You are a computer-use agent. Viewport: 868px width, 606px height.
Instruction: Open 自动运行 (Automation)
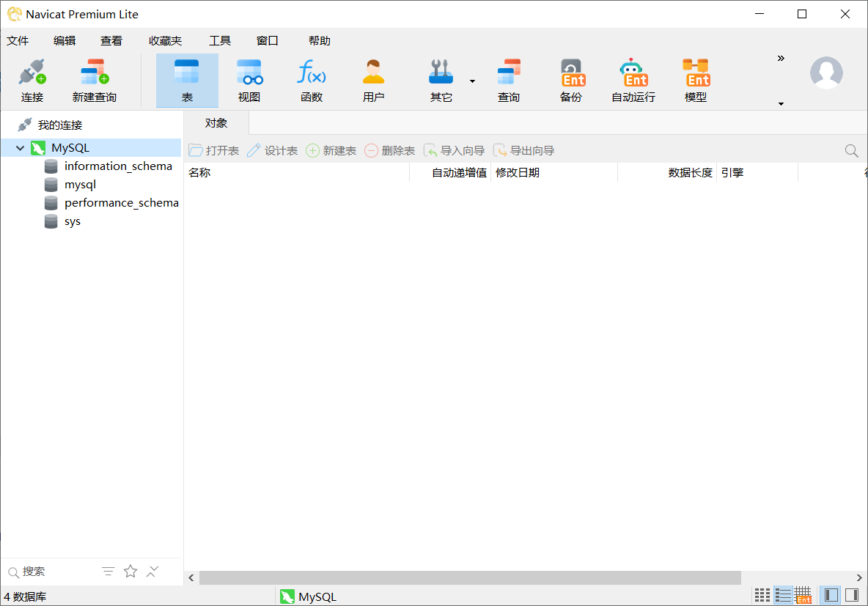(x=633, y=81)
